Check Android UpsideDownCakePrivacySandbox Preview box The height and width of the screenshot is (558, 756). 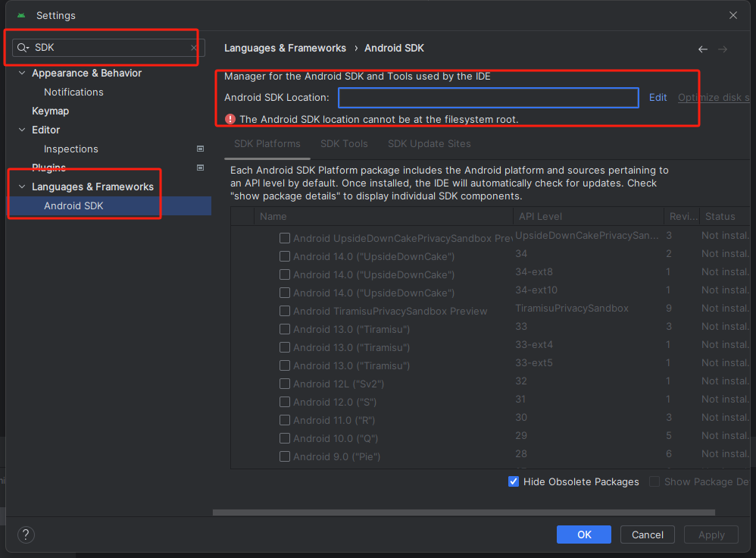(285, 238)
